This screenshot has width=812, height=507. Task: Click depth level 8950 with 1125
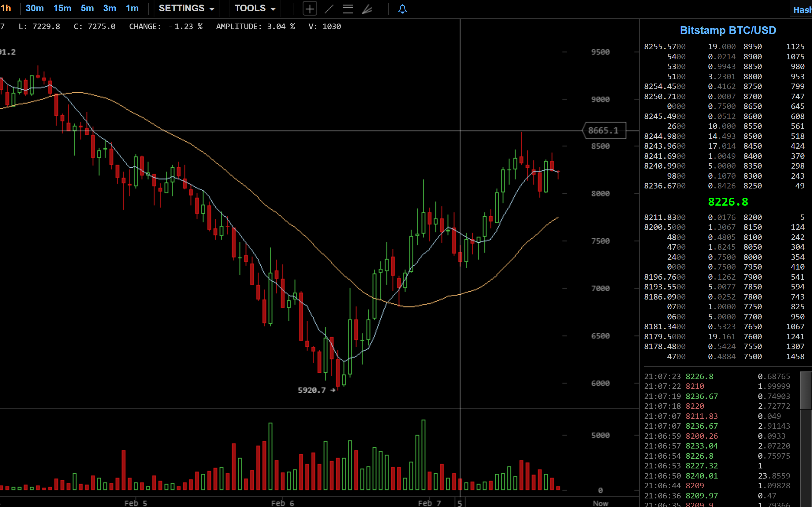pos(774,47)
